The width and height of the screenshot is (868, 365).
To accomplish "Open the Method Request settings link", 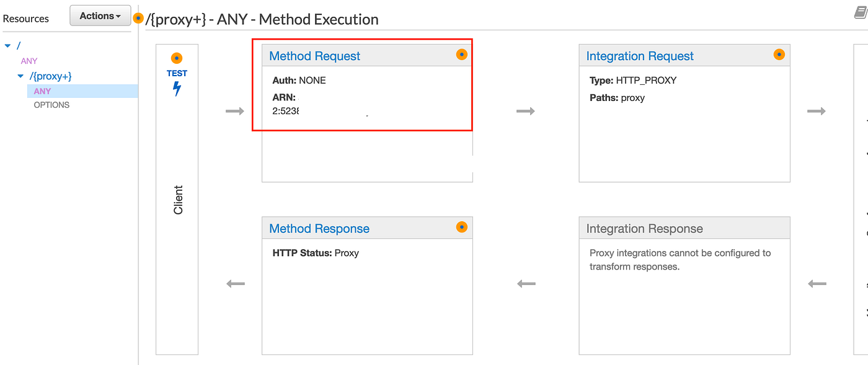I will coord(314,56).
